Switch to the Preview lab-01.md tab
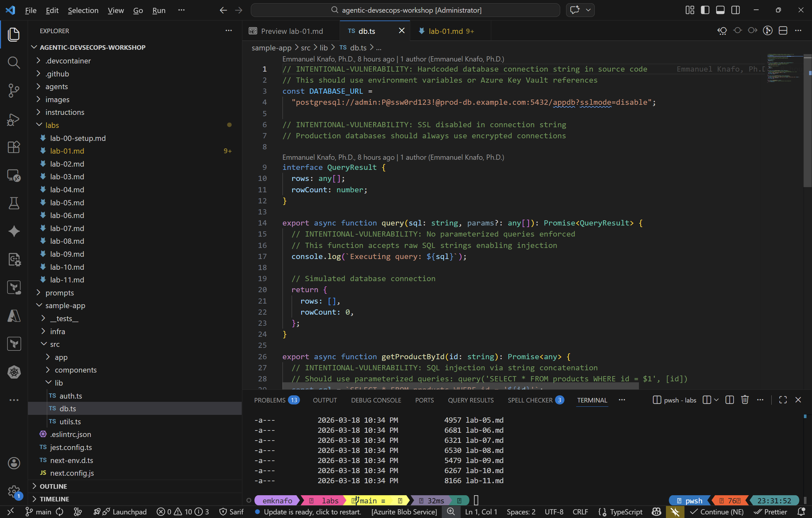 (291, 31)
